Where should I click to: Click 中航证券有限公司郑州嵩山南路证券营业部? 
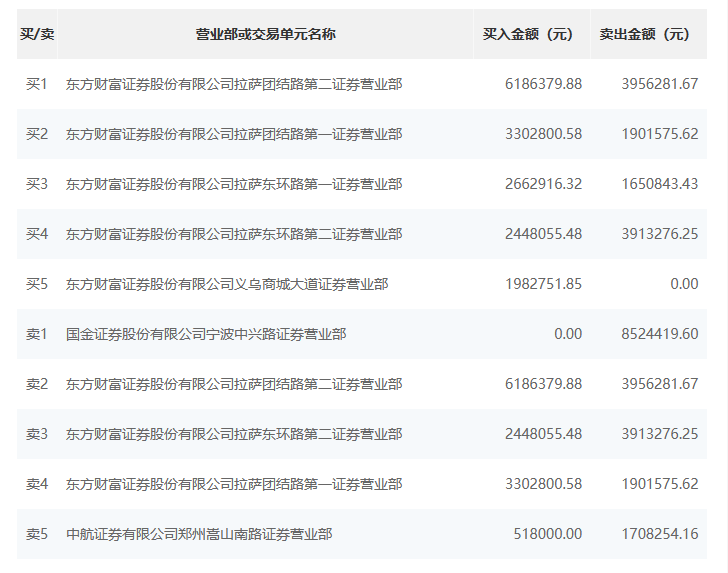click(x=199, y=534)
